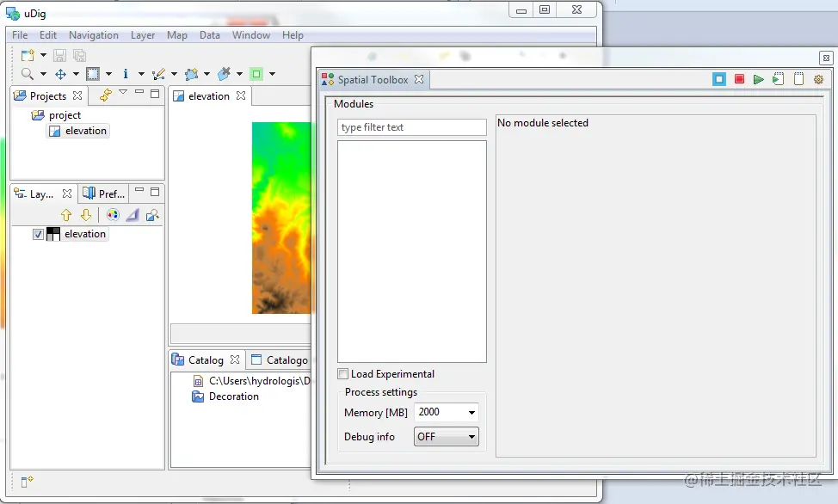Select the Info tool
838x504 pixels.
pos(126,74)
